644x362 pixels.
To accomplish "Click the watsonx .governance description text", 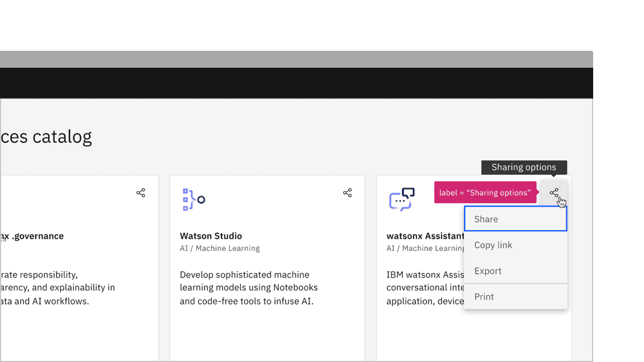I will (x=58, y=287).
